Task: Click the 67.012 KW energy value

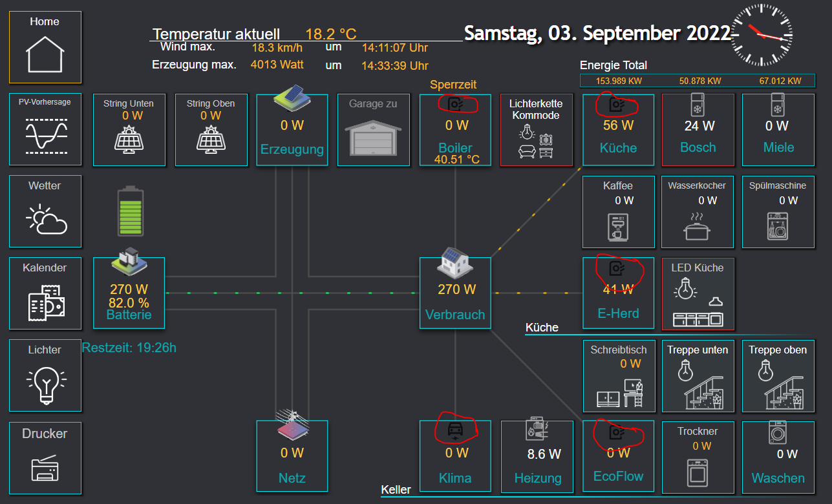Action: pos(780,81)
